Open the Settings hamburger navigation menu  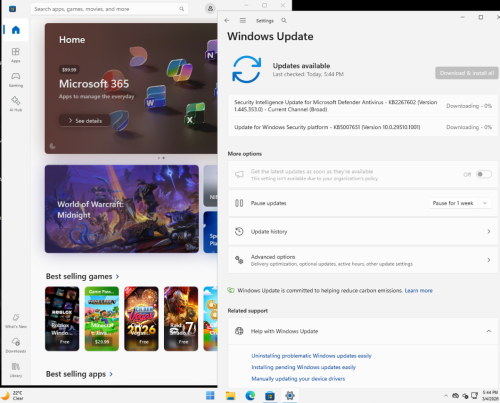pyautogui.click(x=243, y=21)
